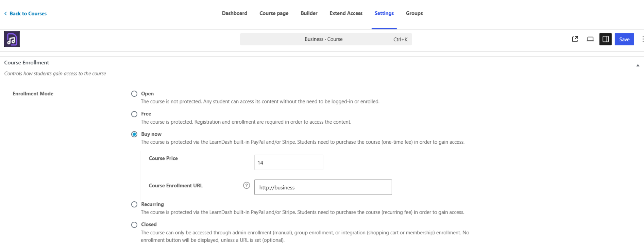Go to the Dashboard tab
The width and height of the screenshot is (644, 250).
tap(235, 13)
